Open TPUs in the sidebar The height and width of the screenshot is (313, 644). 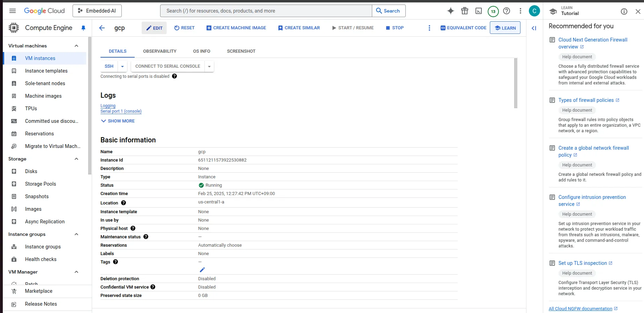point(45,109)
